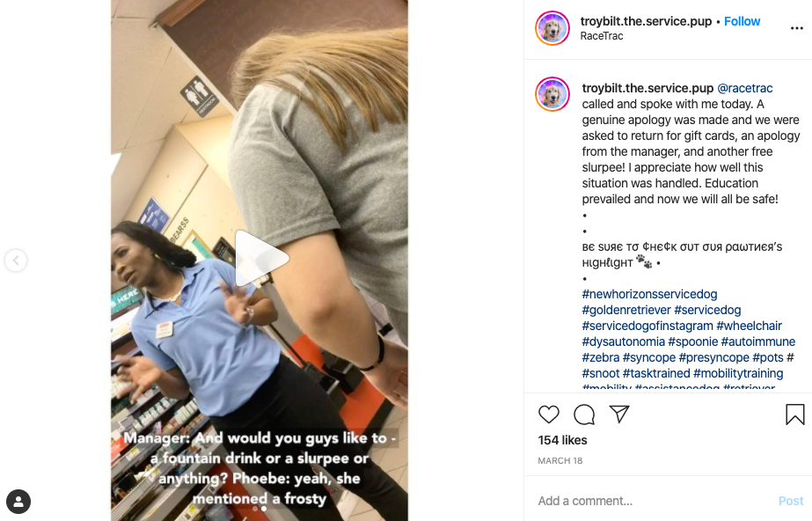The height and width of the screenshot is (521, 812).
Task: Open @racetrac mention link
Action: click(744, 89)
